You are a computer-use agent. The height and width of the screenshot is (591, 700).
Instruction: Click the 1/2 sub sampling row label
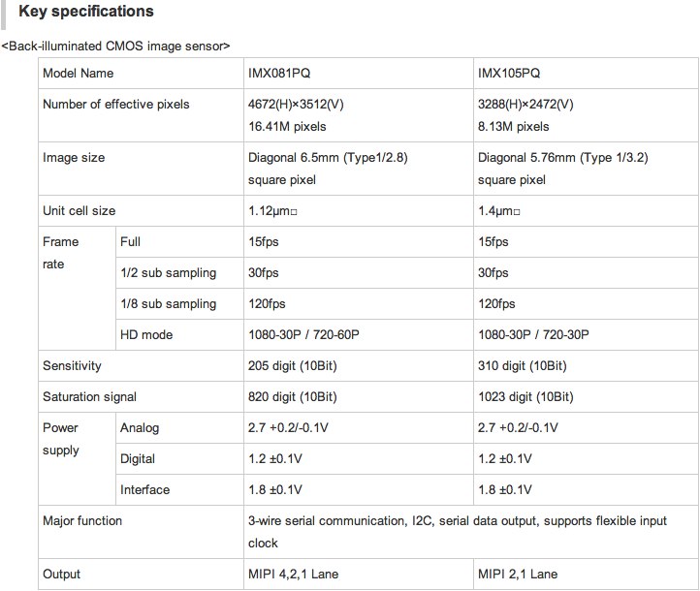point(168,273)
